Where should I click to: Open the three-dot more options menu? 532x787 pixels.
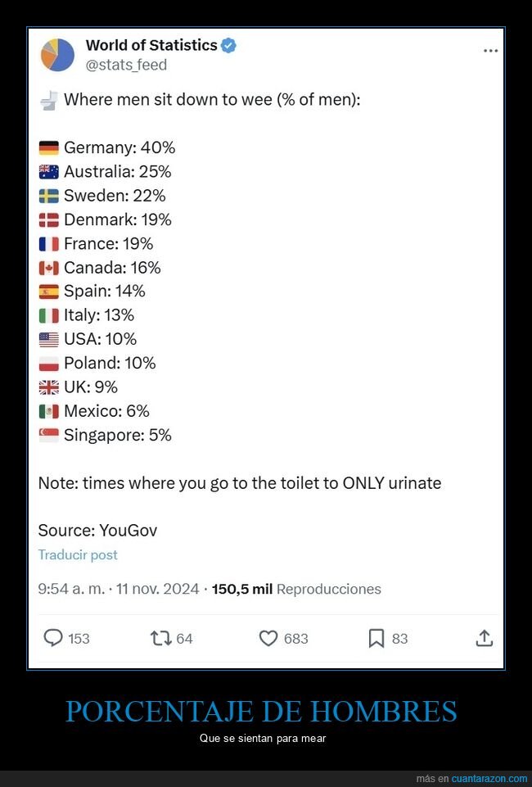tap(490, 51)
